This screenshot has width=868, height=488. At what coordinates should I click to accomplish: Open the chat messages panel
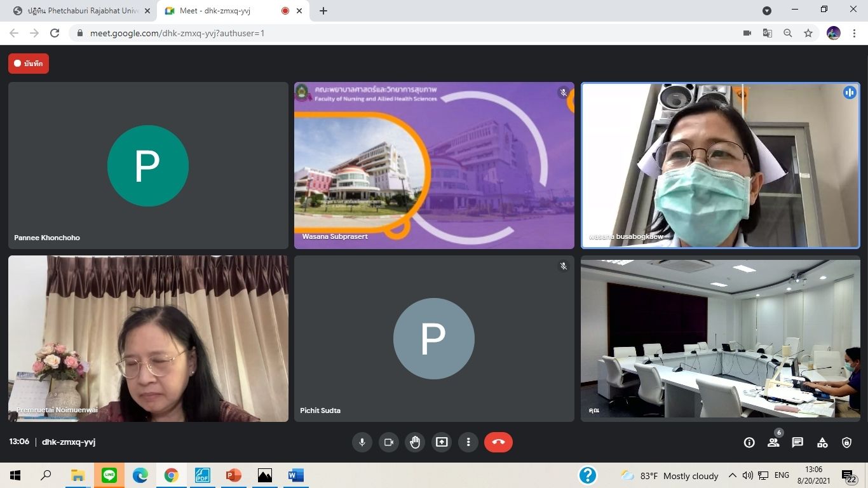pos(797,443)
